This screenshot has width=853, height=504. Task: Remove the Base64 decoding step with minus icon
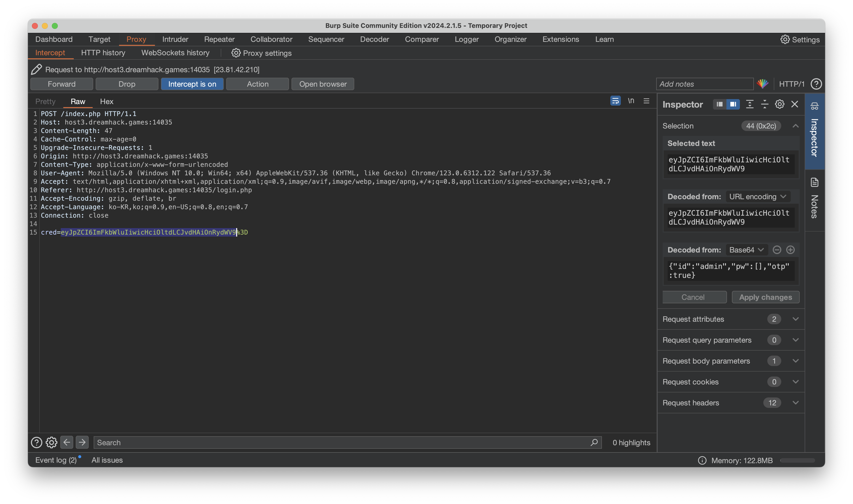[777, 250]
